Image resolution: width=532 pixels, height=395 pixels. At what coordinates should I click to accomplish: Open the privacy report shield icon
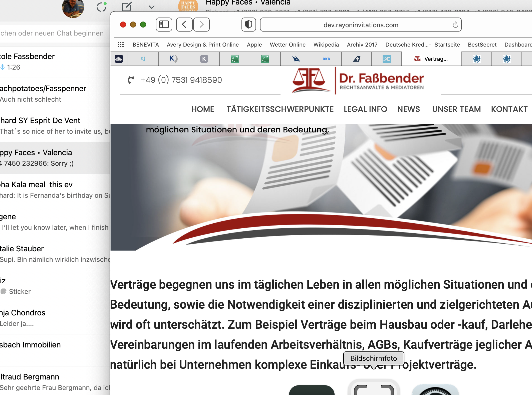coord(248,25)
